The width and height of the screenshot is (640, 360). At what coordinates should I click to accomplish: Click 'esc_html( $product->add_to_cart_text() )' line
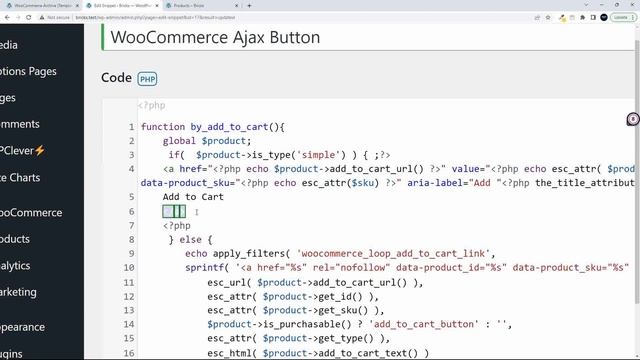318,353
